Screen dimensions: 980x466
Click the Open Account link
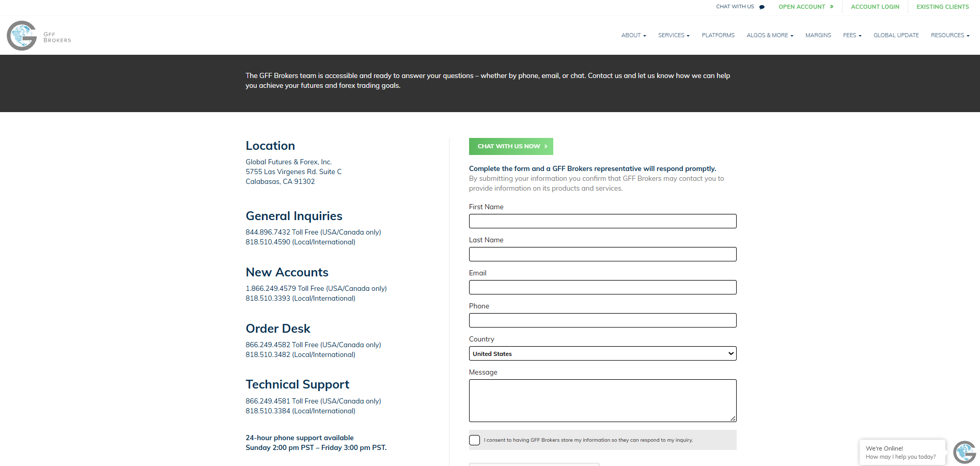coord(805,7)
